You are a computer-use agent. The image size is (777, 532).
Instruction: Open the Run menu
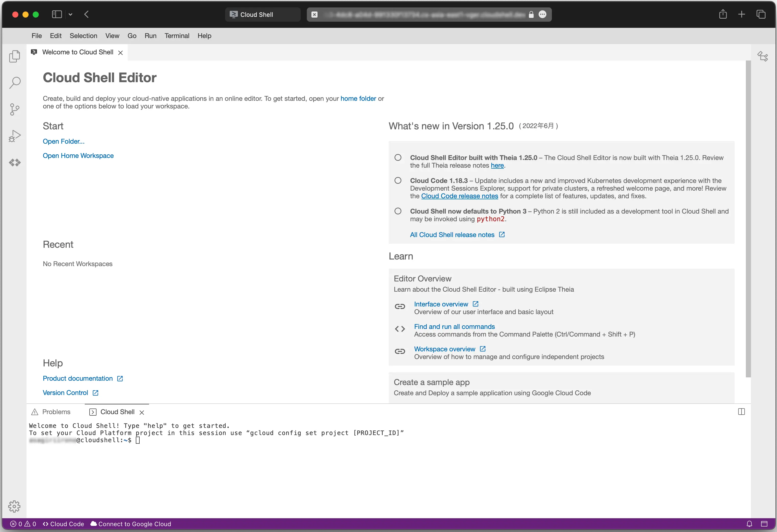pyautogui.click(x=150, y=36)
